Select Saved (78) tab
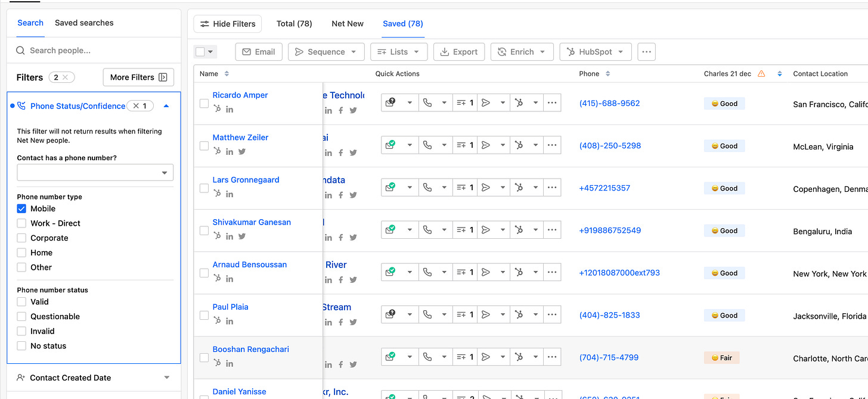Viewport: 868px width, 399px height. 403,24
